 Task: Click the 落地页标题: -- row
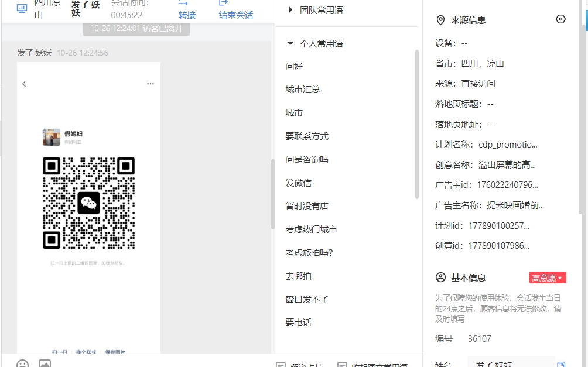[x=464, y=104]
